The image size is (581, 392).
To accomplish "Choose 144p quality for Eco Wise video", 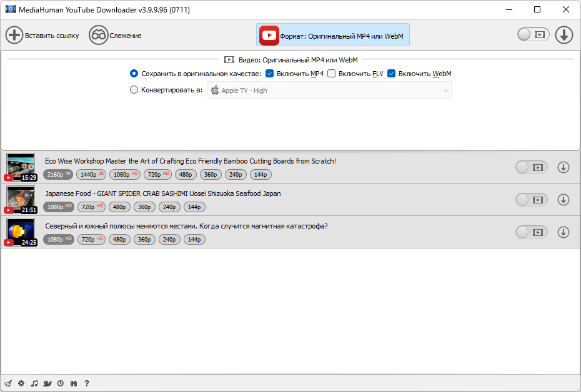I will click(261, 174).
